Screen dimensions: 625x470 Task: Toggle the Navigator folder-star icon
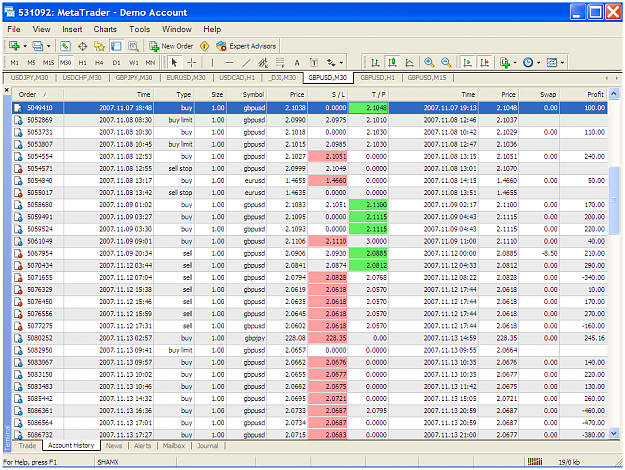tap(99, 46)
